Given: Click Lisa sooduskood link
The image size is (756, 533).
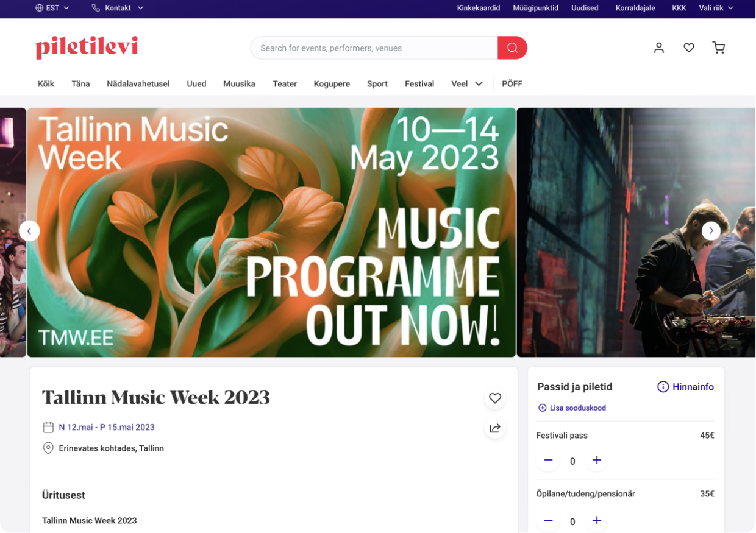Looking at the screenshot, I should 577,408.
